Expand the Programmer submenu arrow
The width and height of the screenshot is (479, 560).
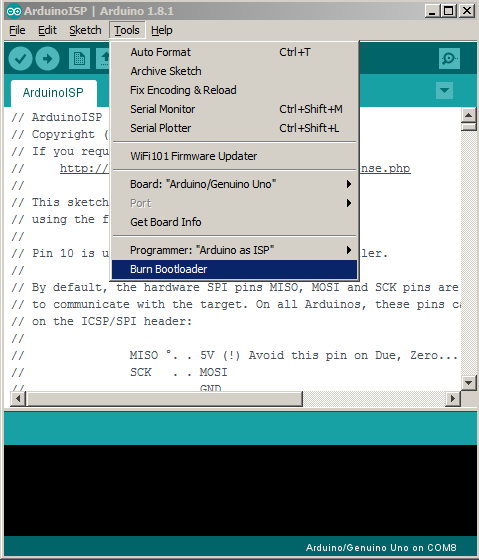pos(349,250)
